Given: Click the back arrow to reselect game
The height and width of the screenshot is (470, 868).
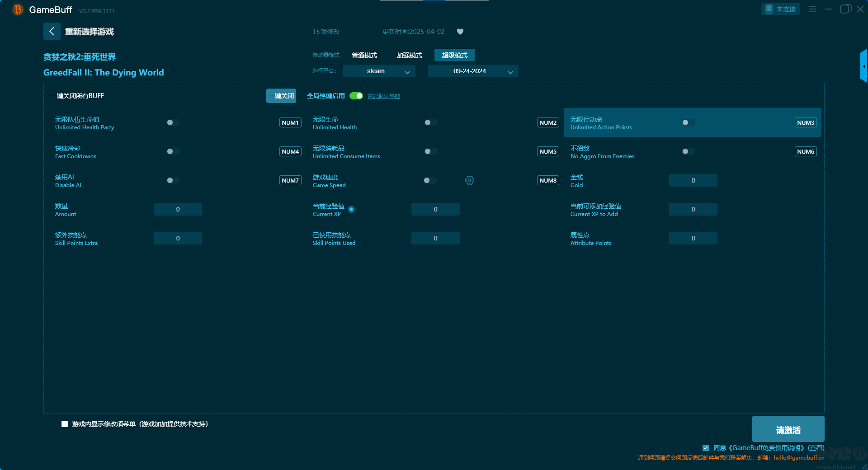Looking at the screenshot, I should 52,31.
